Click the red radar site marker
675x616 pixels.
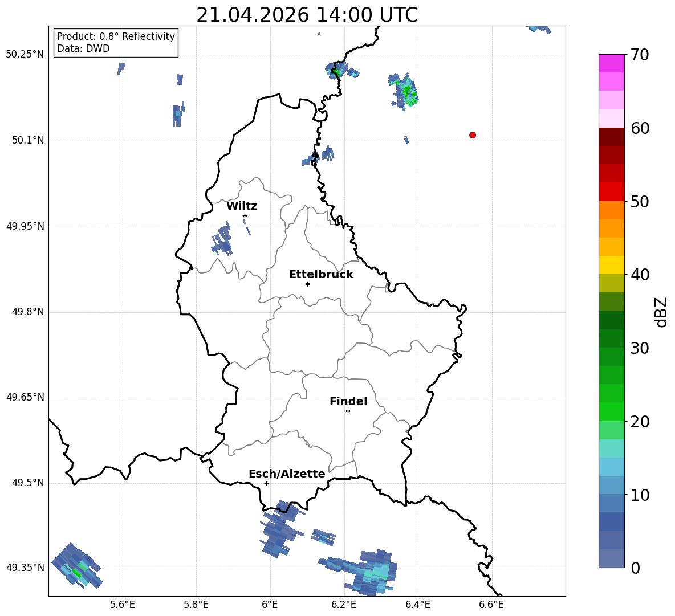coord(472,135)
